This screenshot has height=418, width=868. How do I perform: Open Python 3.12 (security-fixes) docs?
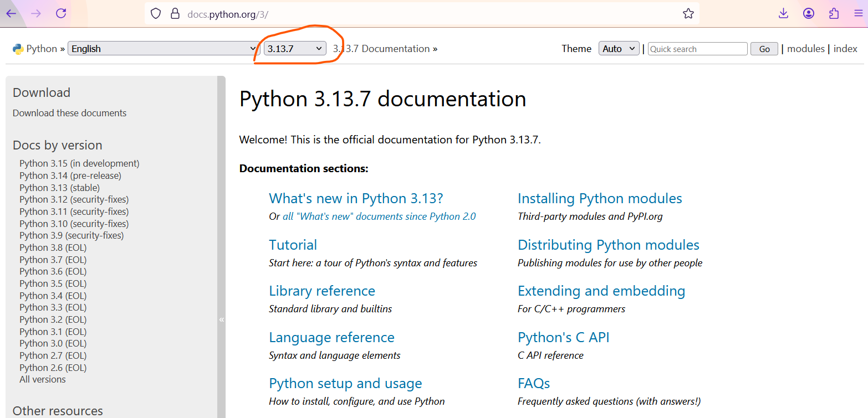pyautogui.click(x=74, y=199)
